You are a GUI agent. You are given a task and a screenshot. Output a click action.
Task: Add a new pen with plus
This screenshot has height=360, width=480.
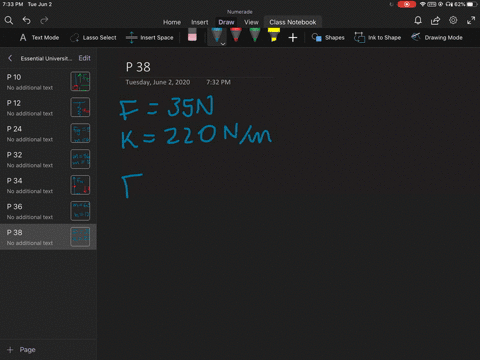[293, 37]
